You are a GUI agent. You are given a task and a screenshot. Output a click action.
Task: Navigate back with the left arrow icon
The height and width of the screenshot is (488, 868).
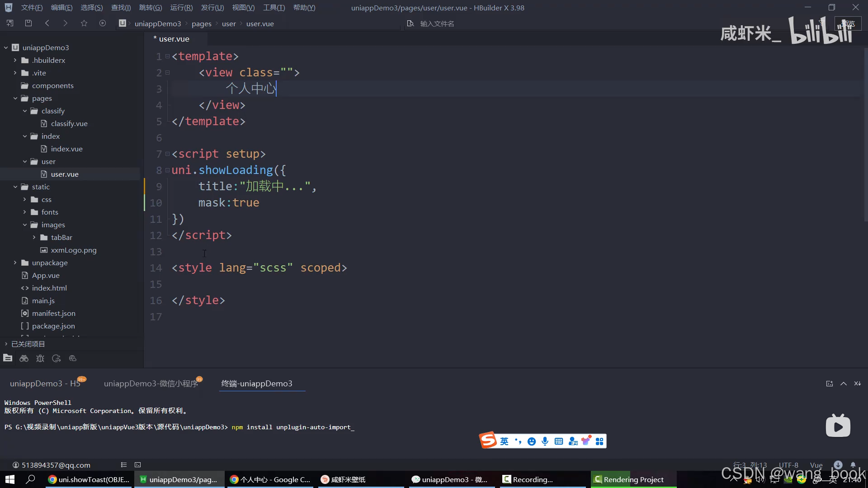pos(47,23)
